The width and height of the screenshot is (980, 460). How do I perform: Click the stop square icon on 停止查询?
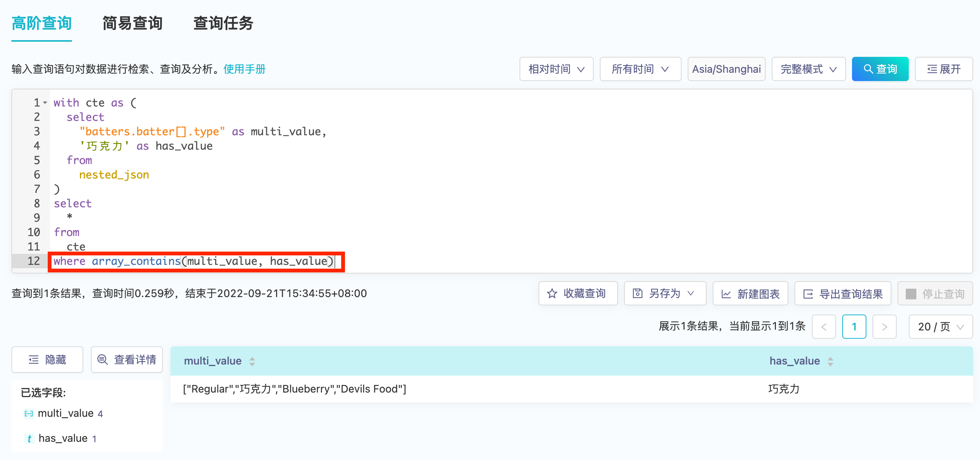[x=911, y=294]
